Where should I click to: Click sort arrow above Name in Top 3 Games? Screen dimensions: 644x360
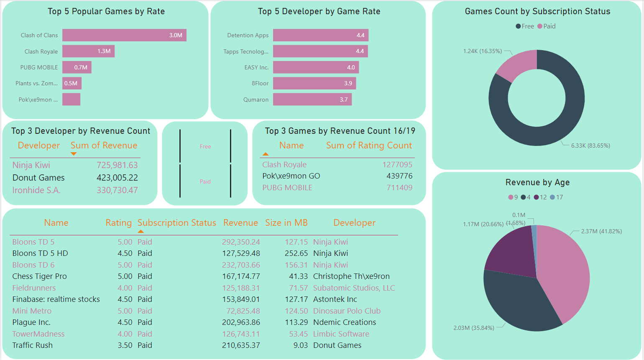(266, 154)
